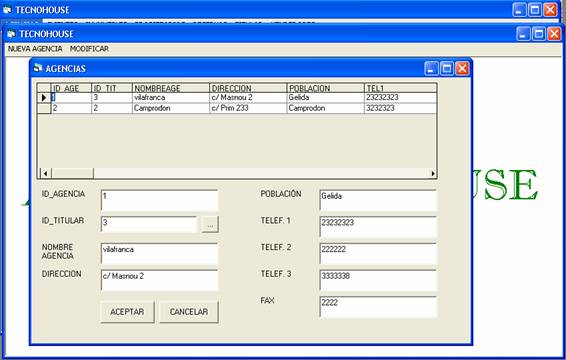
Task: Click the ID_TIT column header
Action: tap(112, 88)
